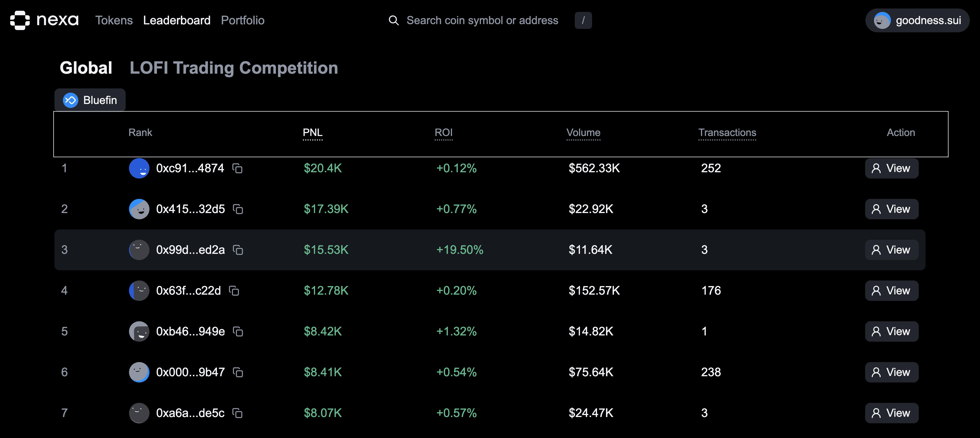Copy address 0xa6a...de5c using copy icon
The width and height of the screenshot is (980, 438).
click(x=238, y=414)
